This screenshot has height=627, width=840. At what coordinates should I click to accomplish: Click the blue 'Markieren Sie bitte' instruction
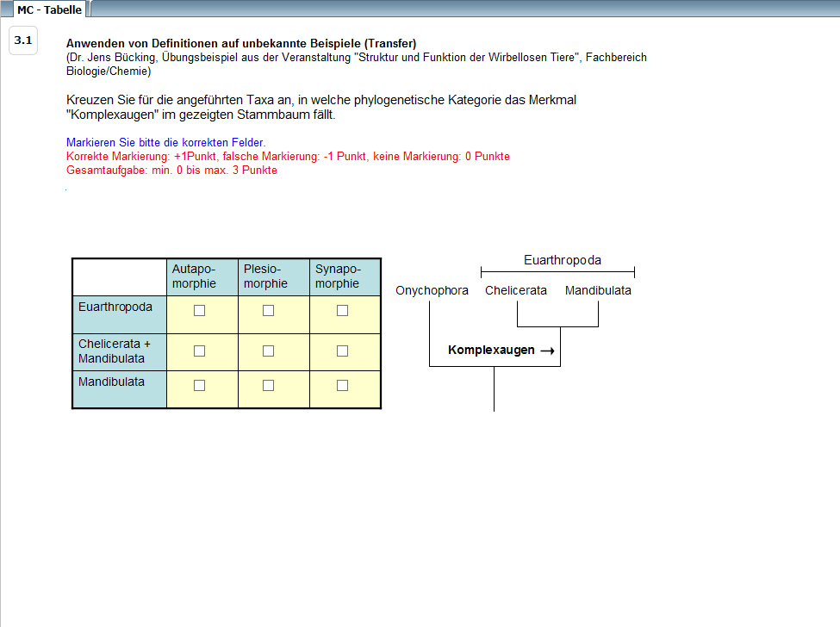[x=165, y=142]
